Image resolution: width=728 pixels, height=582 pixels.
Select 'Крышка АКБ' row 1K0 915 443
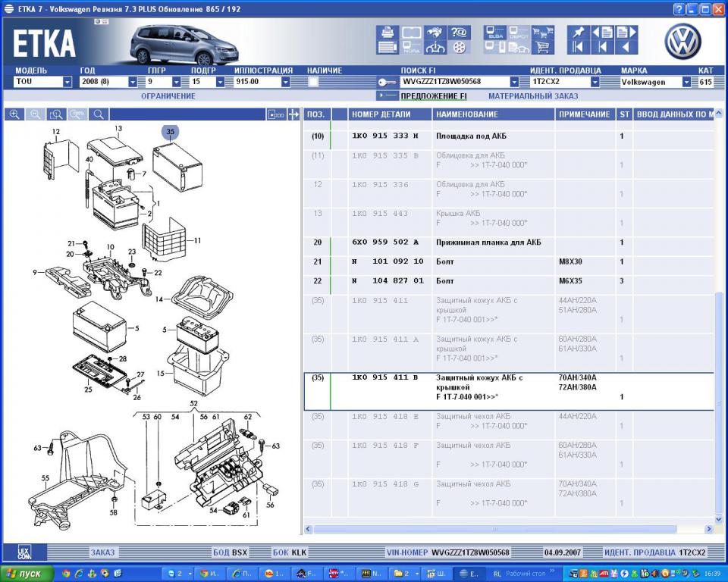coord(508,222)
